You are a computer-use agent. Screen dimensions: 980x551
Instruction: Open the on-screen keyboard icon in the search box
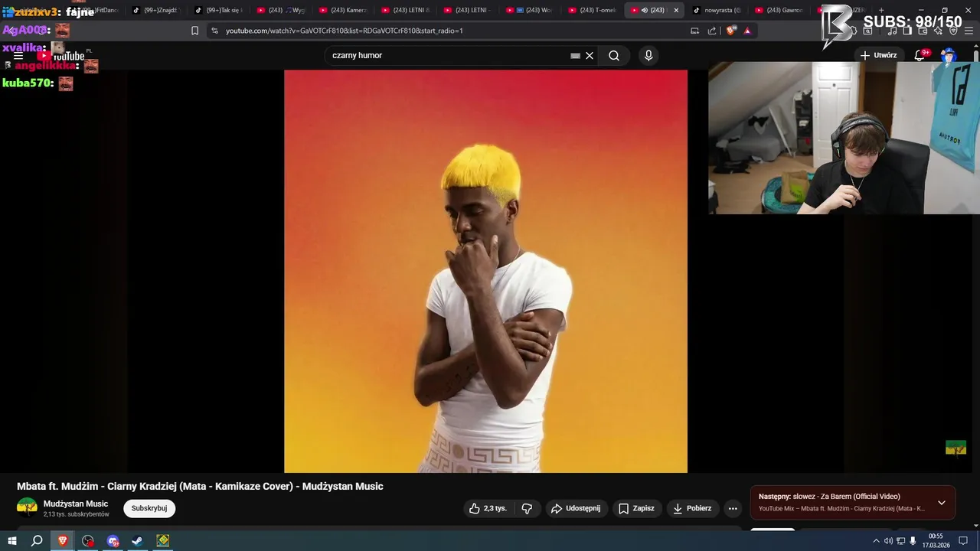pyautogui.click(x=575, y=56)
